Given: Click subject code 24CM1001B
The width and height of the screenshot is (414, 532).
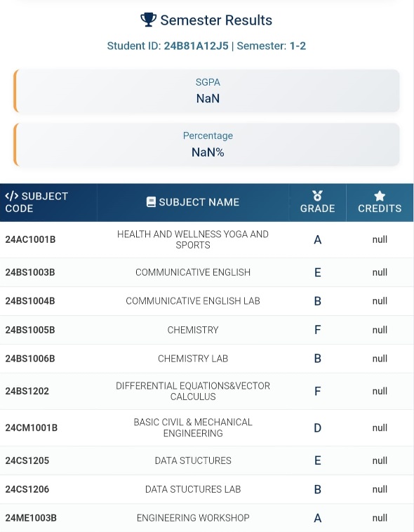Looking at the screenshot, I should (x=31, y=428).
